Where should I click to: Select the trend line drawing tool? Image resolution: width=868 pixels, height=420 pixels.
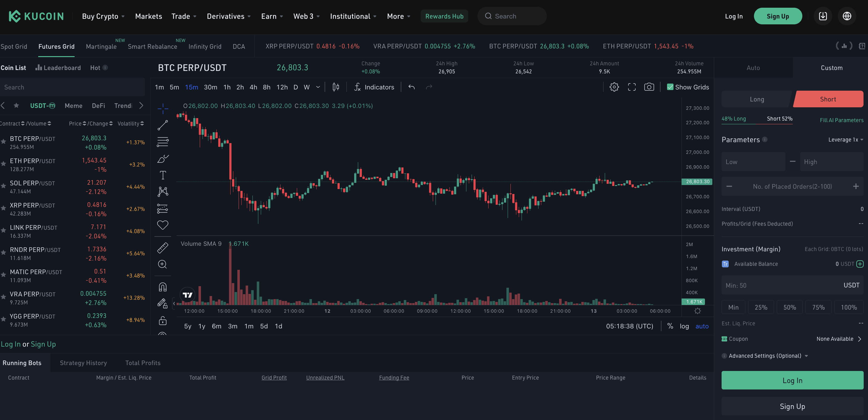[x=163, y=125]
